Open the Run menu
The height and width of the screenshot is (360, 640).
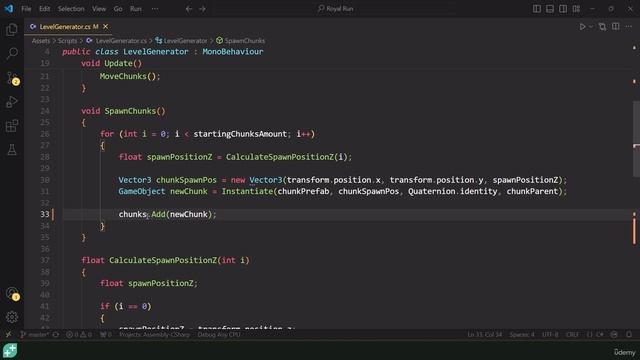(136, 9)
